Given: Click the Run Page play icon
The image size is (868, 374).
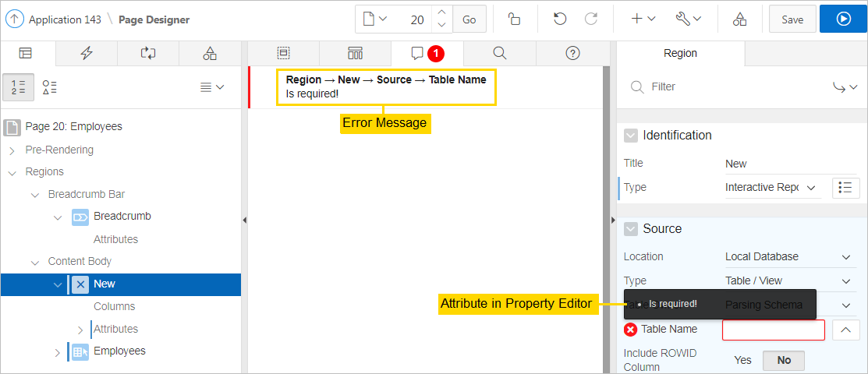Looking at the screenshot, I should 843,19.
